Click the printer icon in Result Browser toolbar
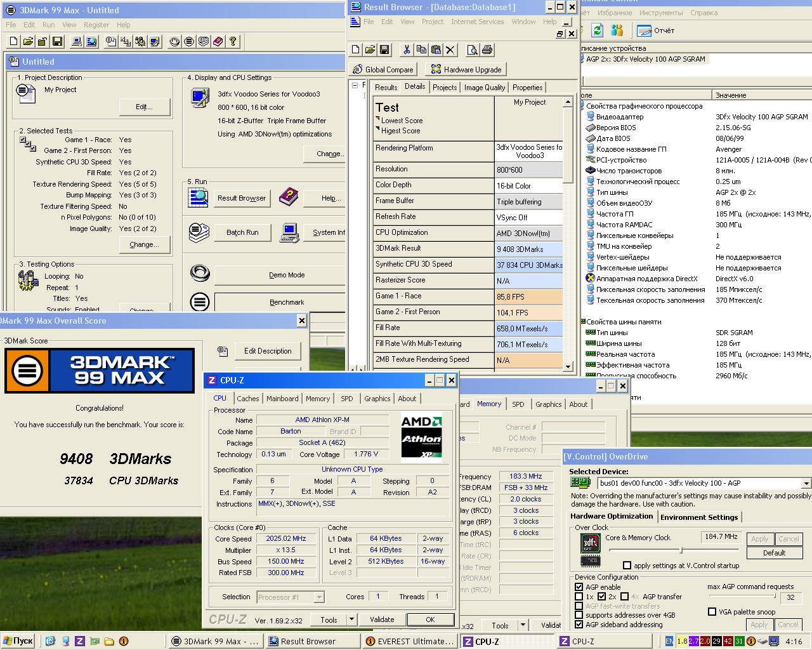This screenshot has height=650, width=812. point(487,50)
